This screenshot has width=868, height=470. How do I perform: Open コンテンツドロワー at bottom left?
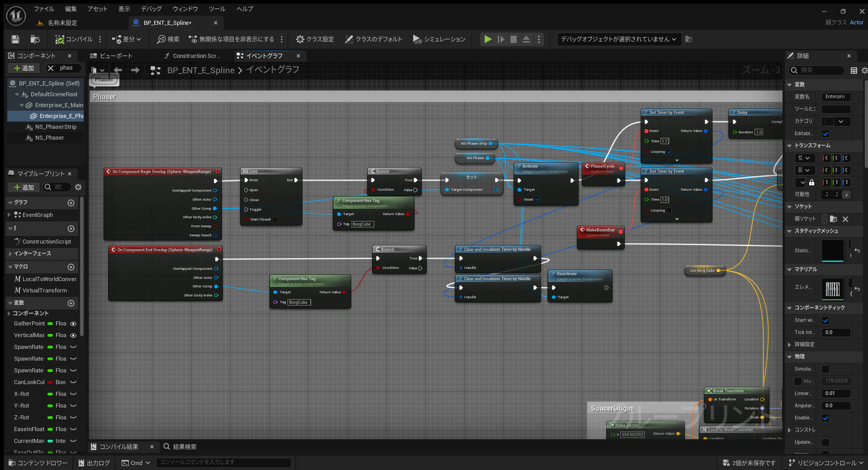[38, 463]
